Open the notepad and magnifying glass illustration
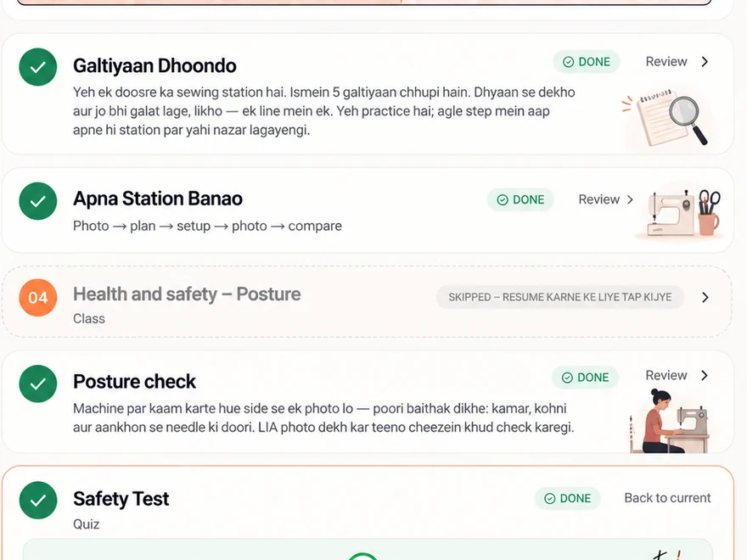 point(667,118)
